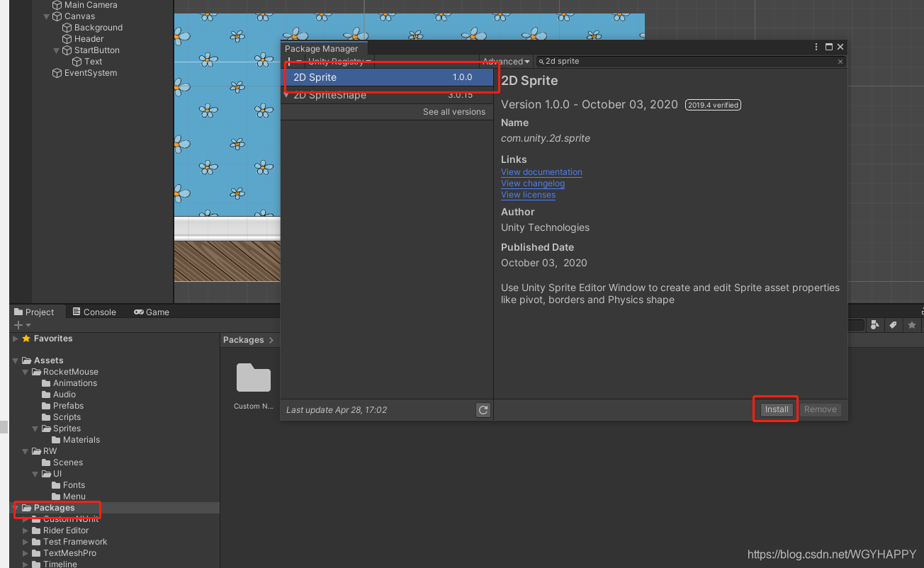
Task: Select the Packages root in Project
Action: pyautogui.click(x=115, y=508)
